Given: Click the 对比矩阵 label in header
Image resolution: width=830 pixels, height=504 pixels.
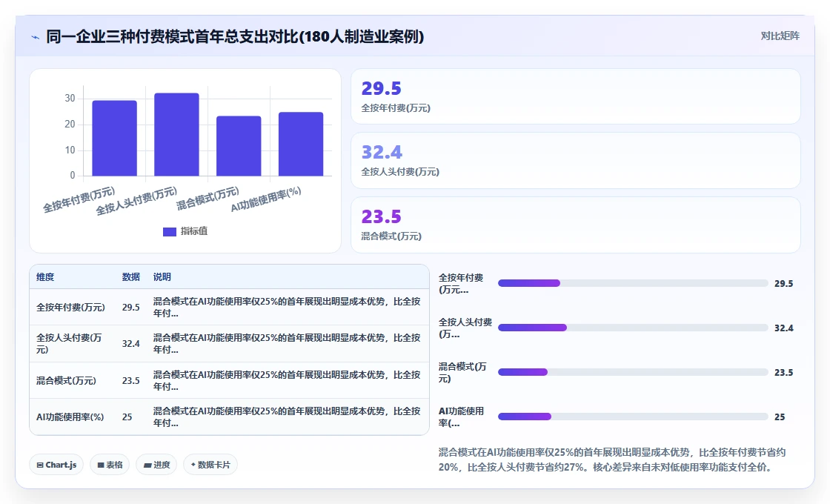Looking at the screenshot, I should 780,36.
